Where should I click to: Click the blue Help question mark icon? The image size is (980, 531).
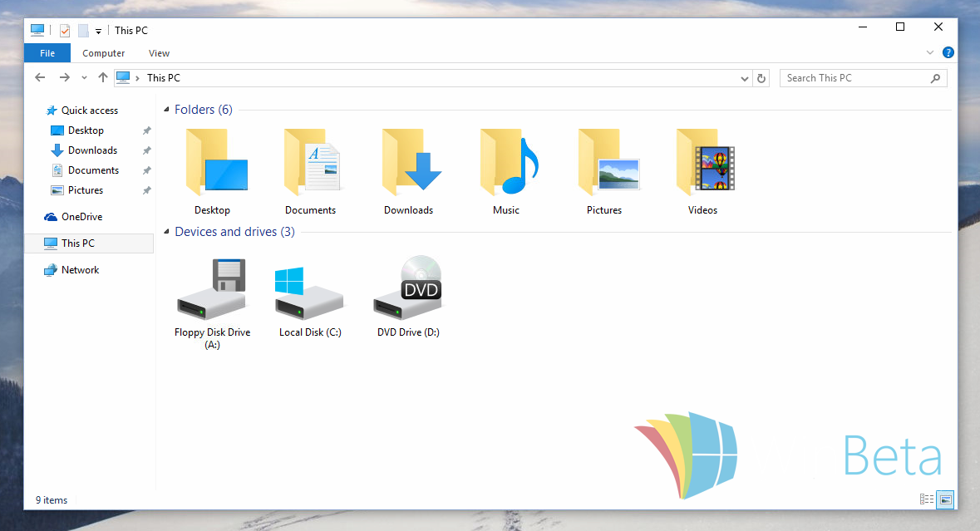[x=948, y=52]
